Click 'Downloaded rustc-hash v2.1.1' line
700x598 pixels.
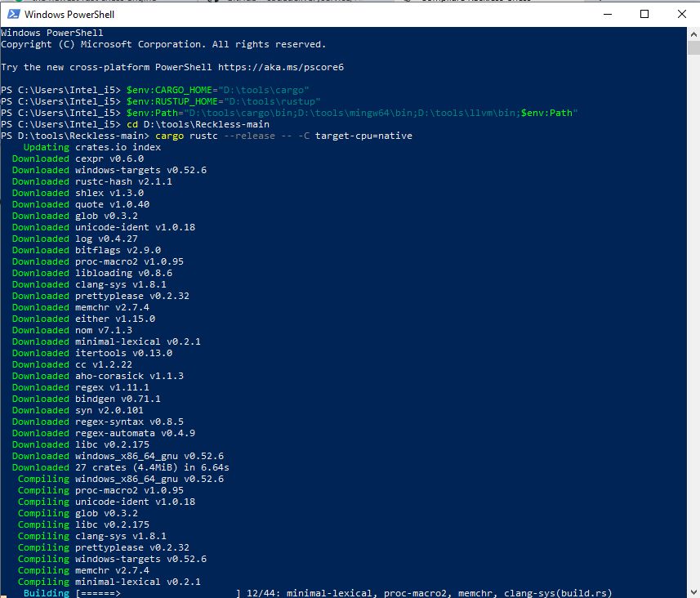tap(92, 181)
